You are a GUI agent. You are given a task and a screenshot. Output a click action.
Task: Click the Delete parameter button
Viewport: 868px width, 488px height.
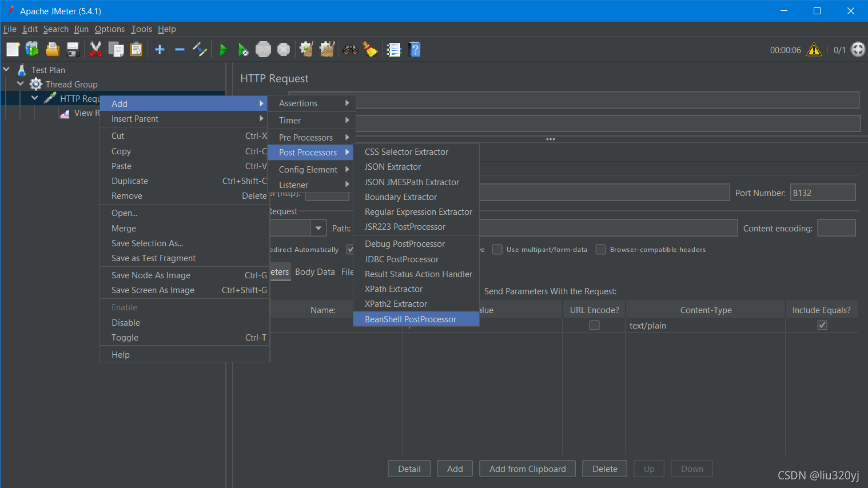(x=605, y=469)
